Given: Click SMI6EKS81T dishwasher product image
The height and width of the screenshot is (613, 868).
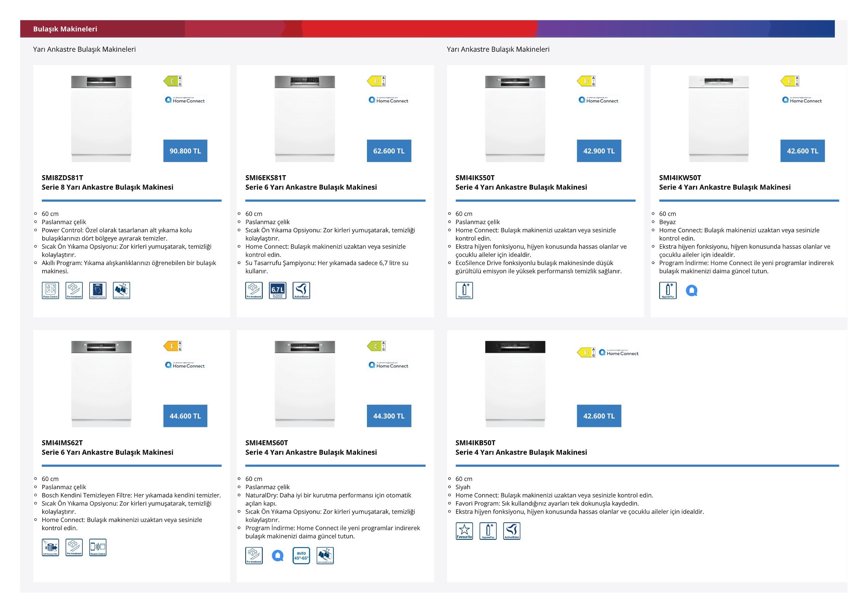Looking at the screenshot, I should tap(305, 119).
